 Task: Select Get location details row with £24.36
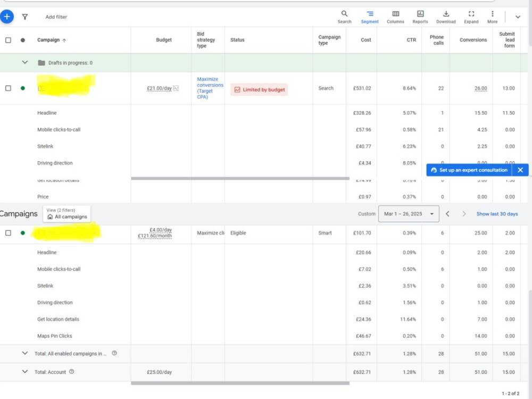(x=58, y=319)
